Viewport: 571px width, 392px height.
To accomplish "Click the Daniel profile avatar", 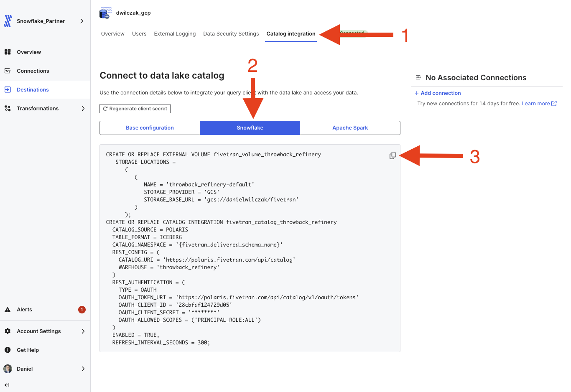I will point(8,369).
